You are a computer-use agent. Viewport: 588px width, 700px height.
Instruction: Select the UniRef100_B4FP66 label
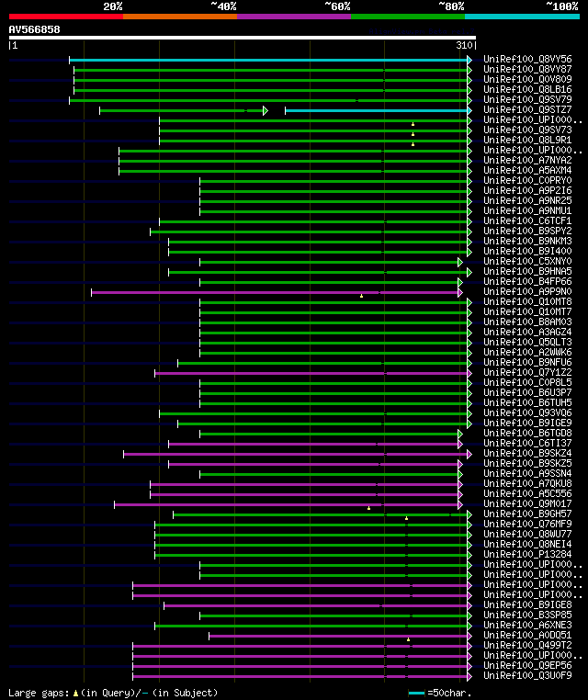[527, 282]
